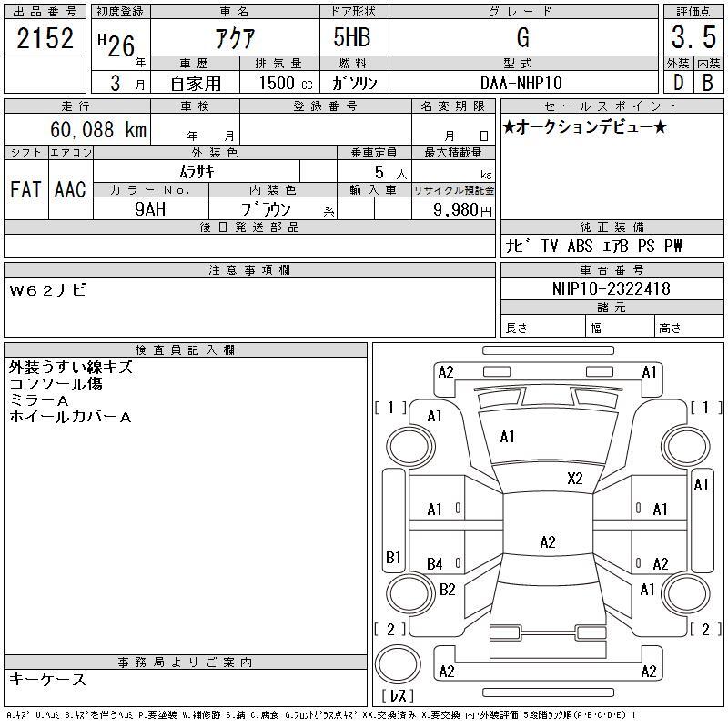This screenshot has height=728, width=728.
Task: Select the X2 mark on the windshield
Action: pyautogui.click(x=575, y=479)
